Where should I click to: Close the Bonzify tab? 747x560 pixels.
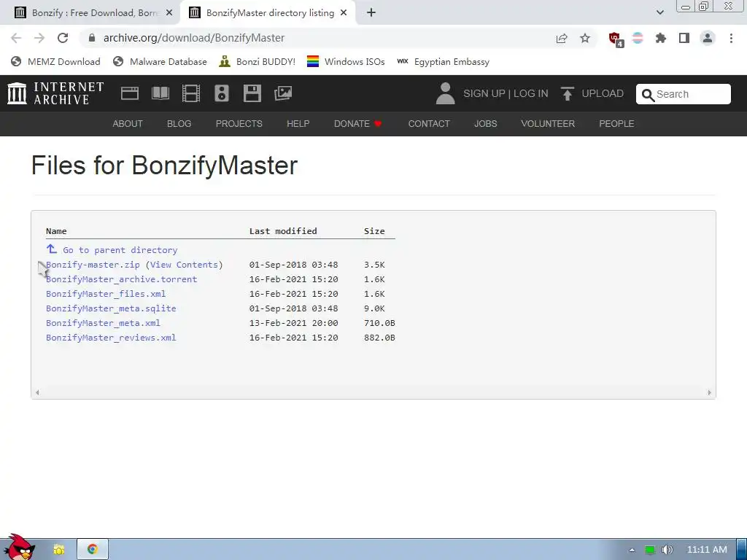(x=169, y=13)
